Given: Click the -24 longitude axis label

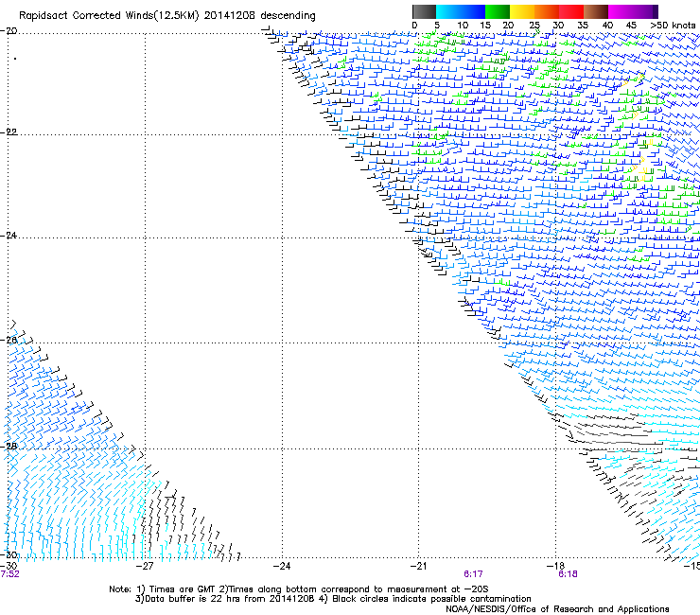Looking at the screenshot, I should coord(282,566).
